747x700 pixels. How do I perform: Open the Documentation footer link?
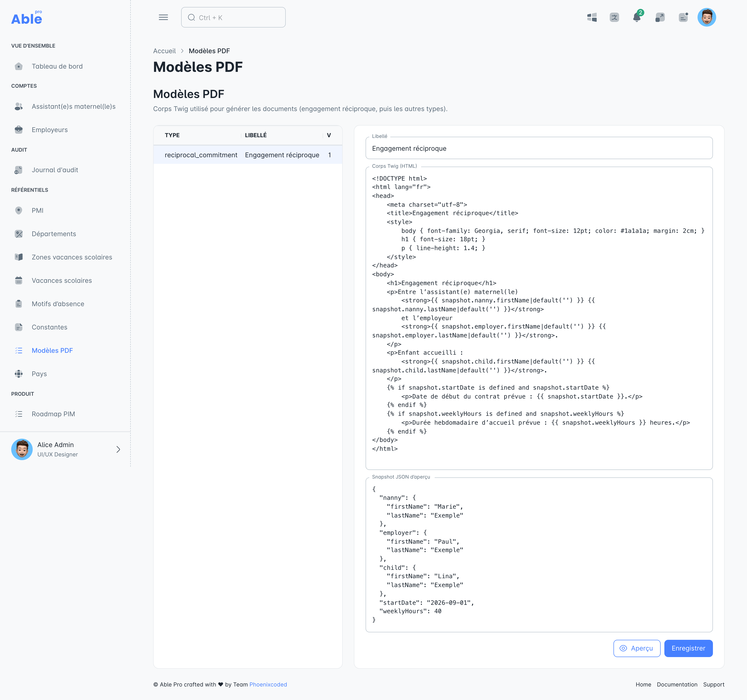[677, 684]
